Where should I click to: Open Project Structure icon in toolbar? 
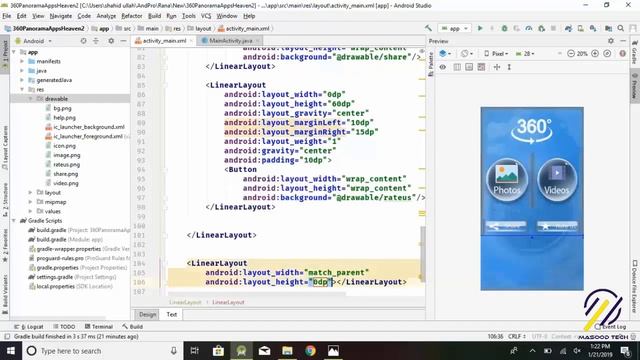point(608,28)
